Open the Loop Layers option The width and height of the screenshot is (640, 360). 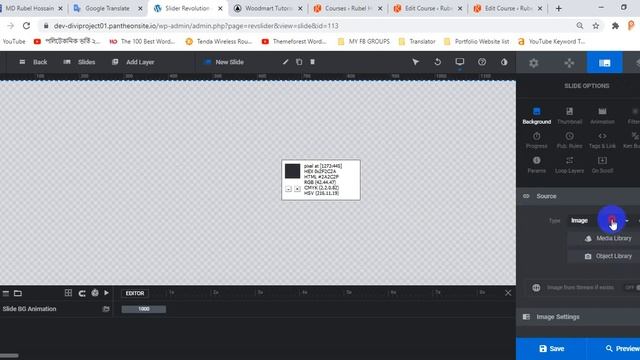coord(569,164)
